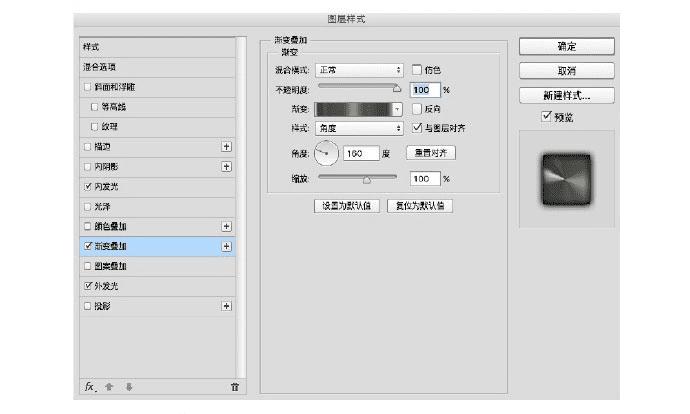Image resolution: width=690 pixels, height=414 pixels.
Task: Click the opacity percentage input field
Action: tap(425, 90)
